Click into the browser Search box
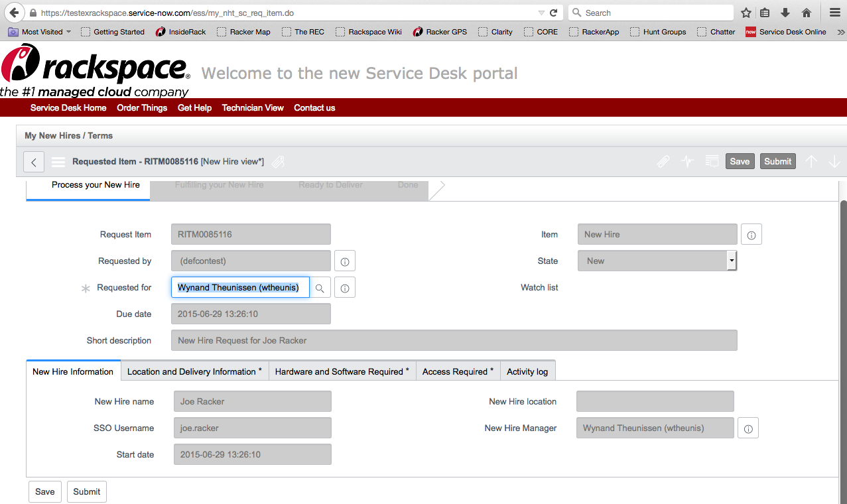 coord(651,13)
